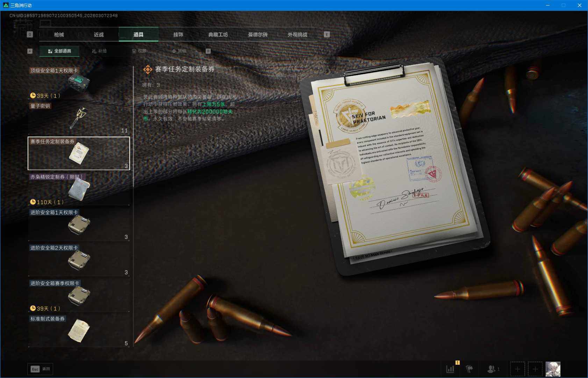Open the player avatar profile

click(553, 369)
